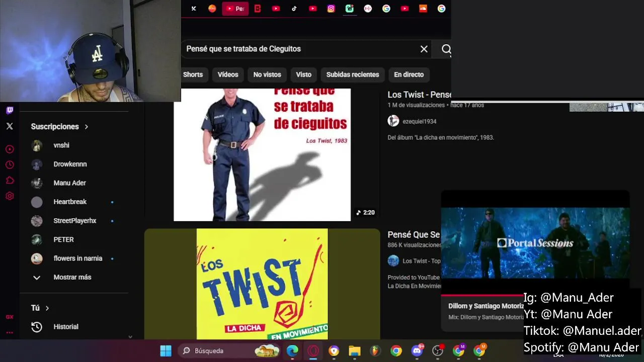
Task: Open Discord from the taskbar
Action: pos(417,351)
